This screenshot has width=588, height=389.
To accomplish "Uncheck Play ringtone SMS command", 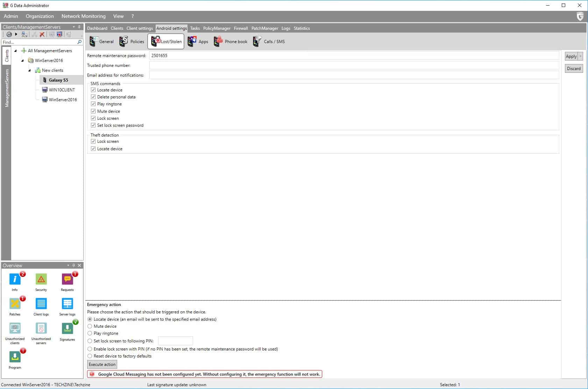I will 93,104.
